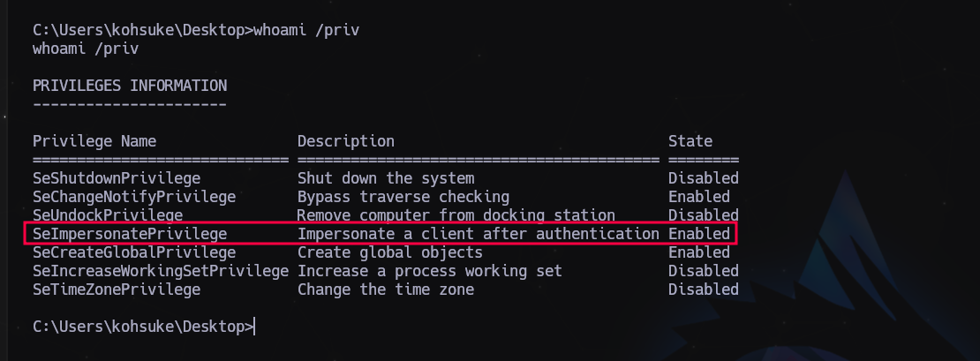Click the "Privilege Name" column header
The width and height of the screenshot is (980, 361).
[x=94, y=141]
